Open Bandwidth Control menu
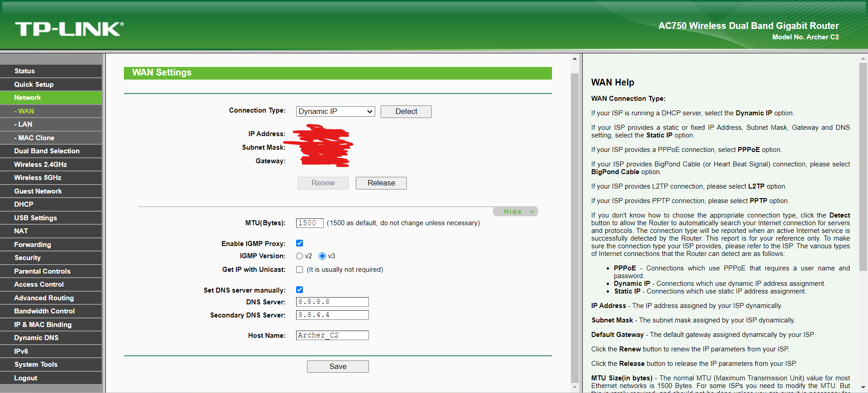 point(51,311)
